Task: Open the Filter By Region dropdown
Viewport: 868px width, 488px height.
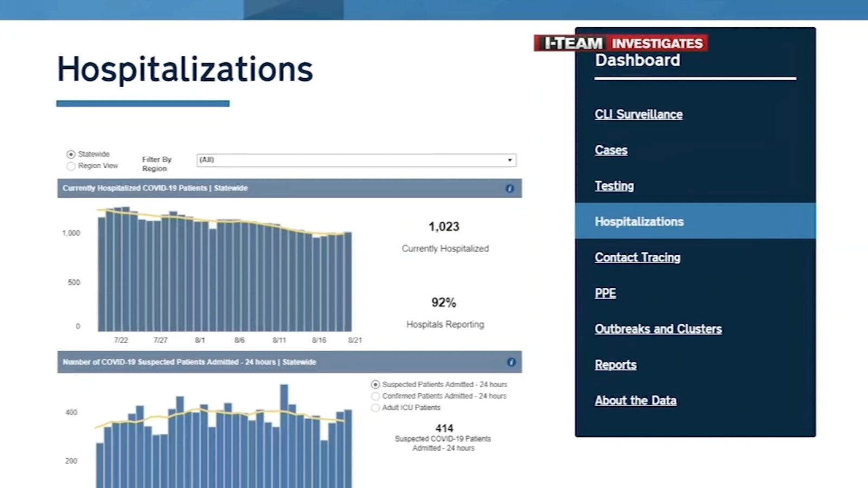Action: click(x=355, y=160)
